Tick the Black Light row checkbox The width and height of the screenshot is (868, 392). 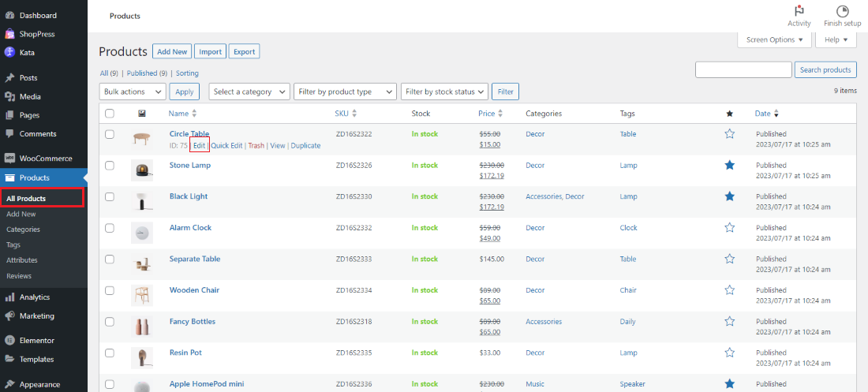coord(110,196)
